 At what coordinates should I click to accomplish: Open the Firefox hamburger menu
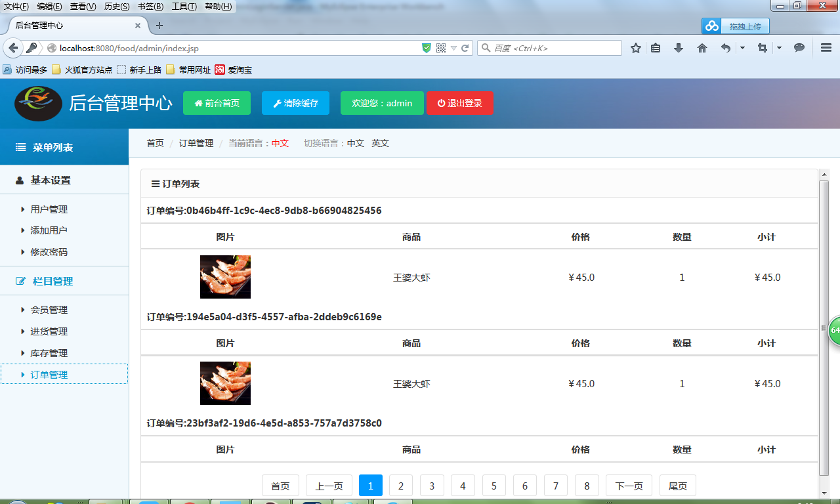coord(826,48)
